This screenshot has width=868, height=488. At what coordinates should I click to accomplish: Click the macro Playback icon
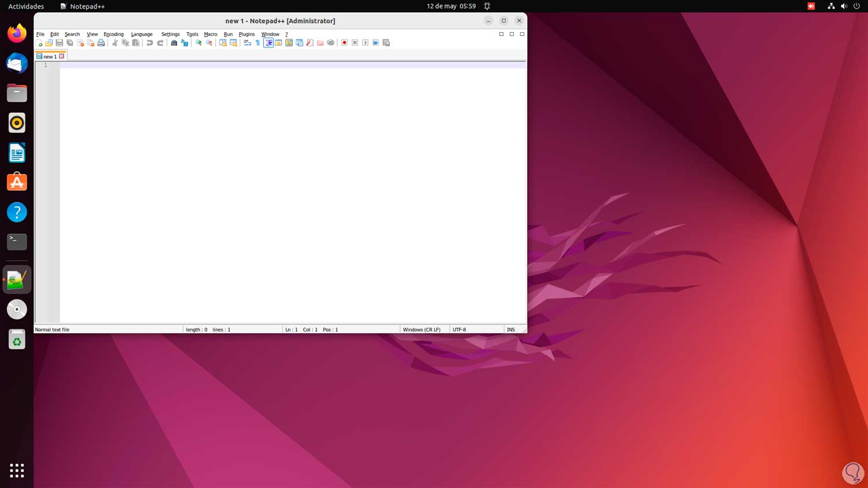coord(365,43)
